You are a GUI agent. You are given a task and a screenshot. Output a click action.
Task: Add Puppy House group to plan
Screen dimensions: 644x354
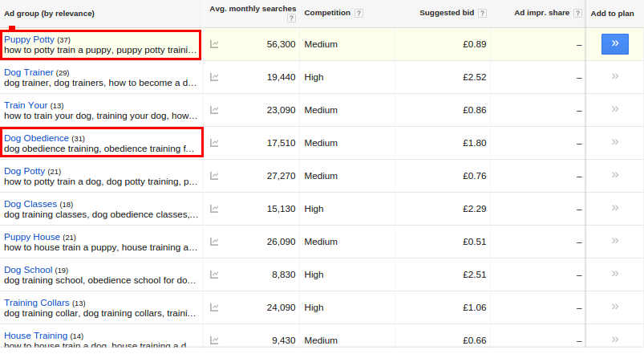click(x=615, y=241)
